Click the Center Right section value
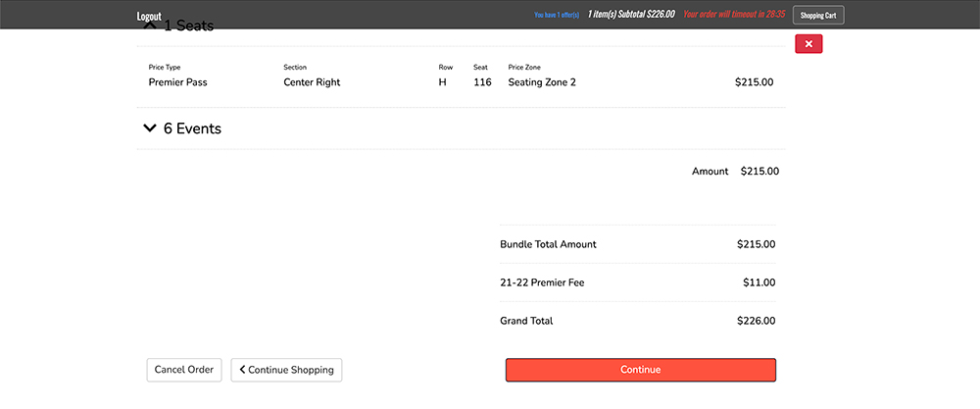 pos(312,82)
